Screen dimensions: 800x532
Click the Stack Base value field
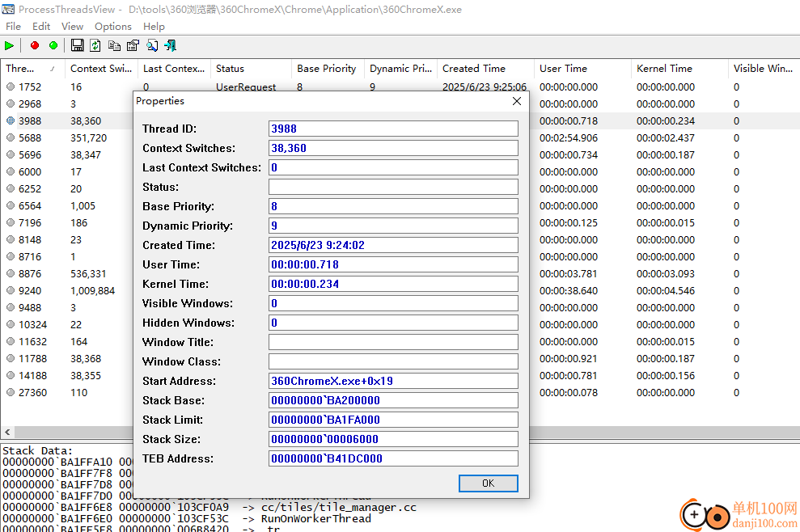pos(393,400)
